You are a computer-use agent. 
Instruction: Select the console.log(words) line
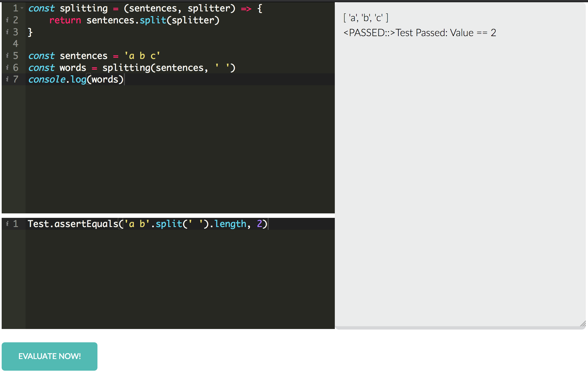click(x=76, y=79)
